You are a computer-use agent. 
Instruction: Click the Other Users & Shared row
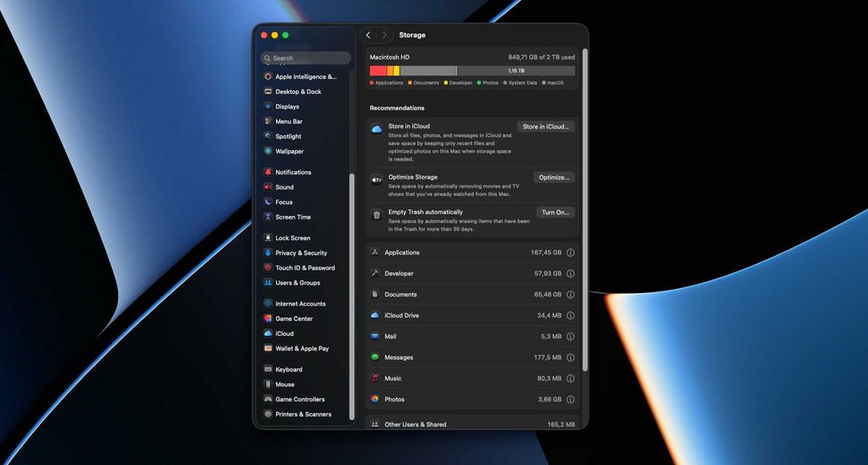[x=473, y=424]
